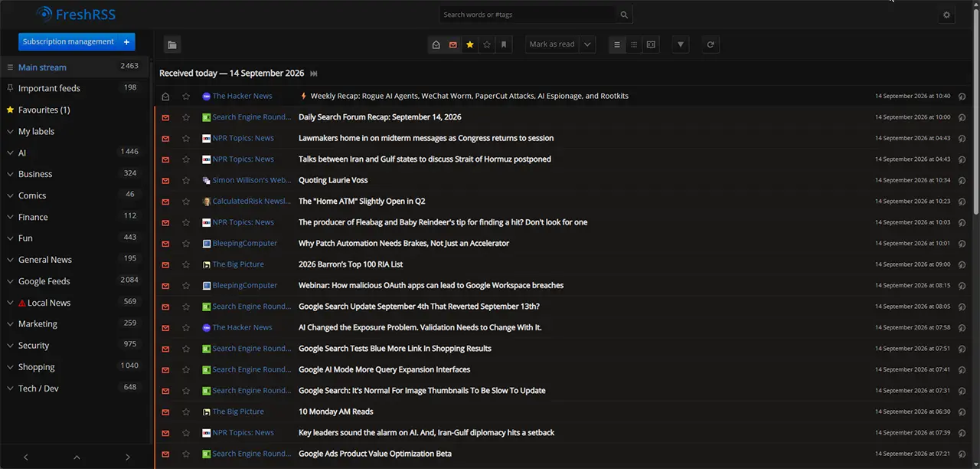980x469 pixels.
Task: Open the Security category
Action: [34, 346]
